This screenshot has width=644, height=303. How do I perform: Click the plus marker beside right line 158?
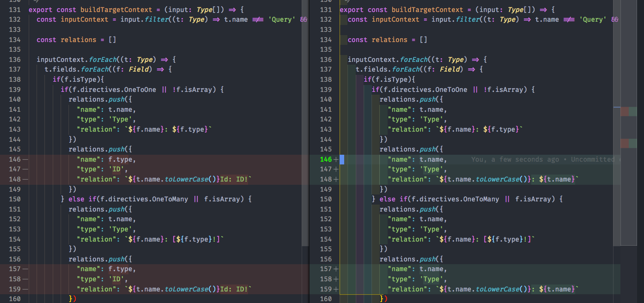[336, 279]
